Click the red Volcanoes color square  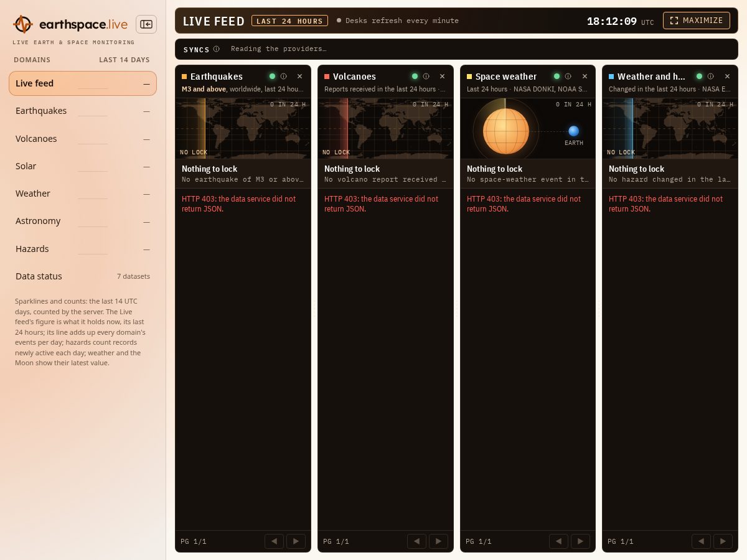pyautogui.click(x=327, y=77)
